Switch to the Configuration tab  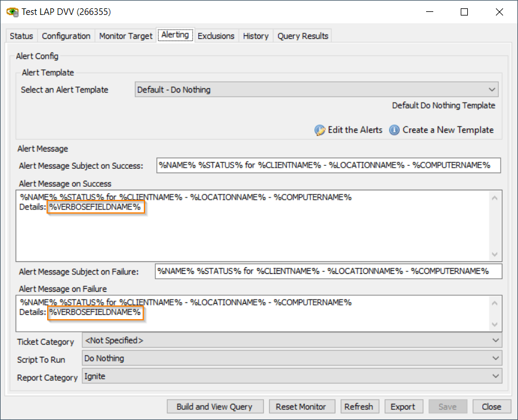pyautogui.click(x=66, y=36)
